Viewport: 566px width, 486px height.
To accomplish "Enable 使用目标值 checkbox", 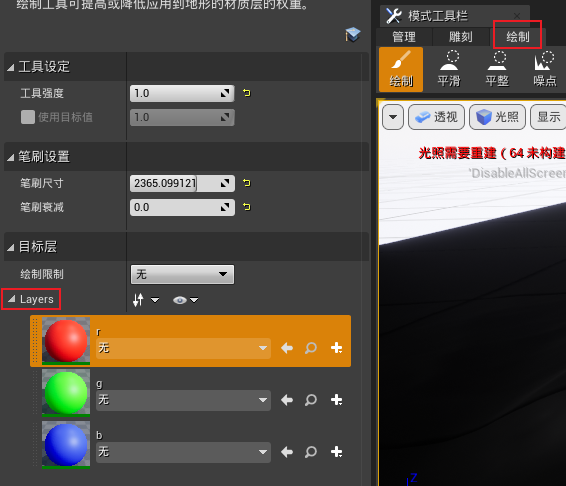I will tap(28, 117).
